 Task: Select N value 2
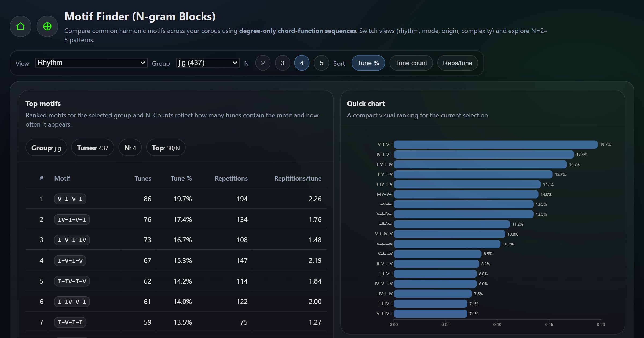pyautogui.click(x=263, y=63)
